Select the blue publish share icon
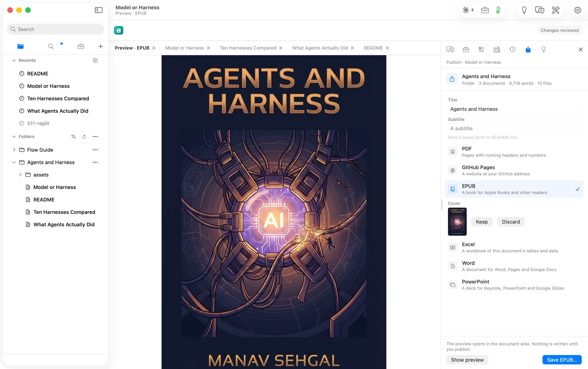Image resolution: width=588 pixels, height=369 pixels. 528,49
